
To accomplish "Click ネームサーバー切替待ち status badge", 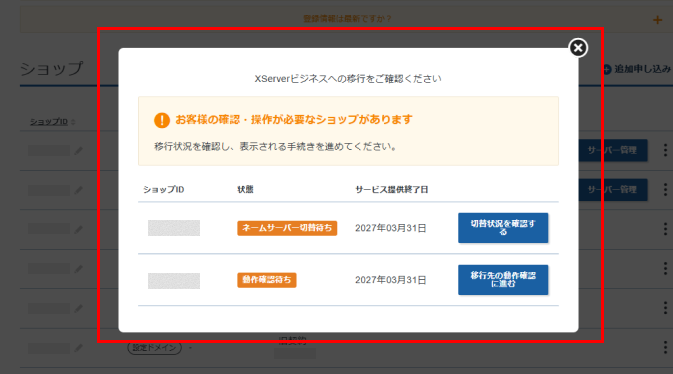I will coord(287,228).
